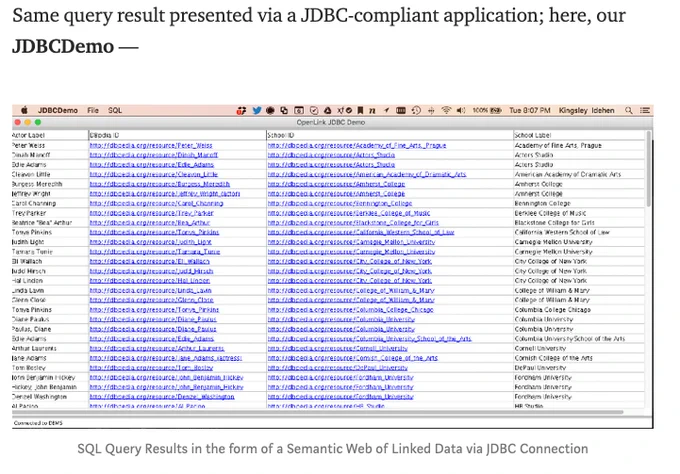Open the Columbia_College_Chicago link

(350, 310)
